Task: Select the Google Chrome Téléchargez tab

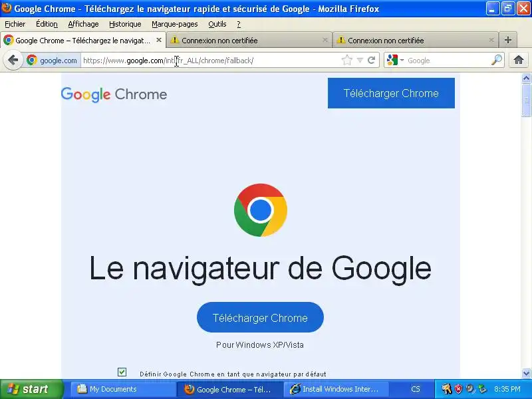Action: coord(83,40)
